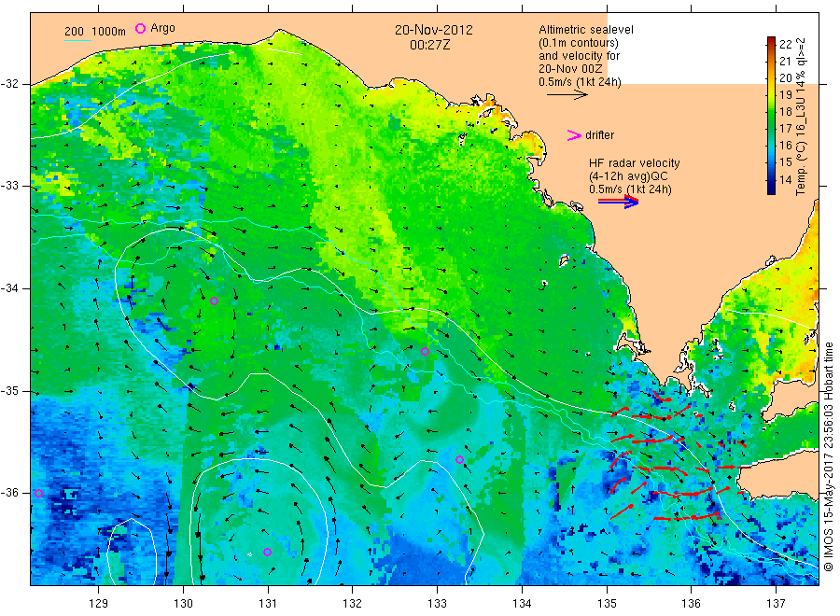Click the "20-Nov 00Z" text
This screenshot has height=616, width=840.
570,69
